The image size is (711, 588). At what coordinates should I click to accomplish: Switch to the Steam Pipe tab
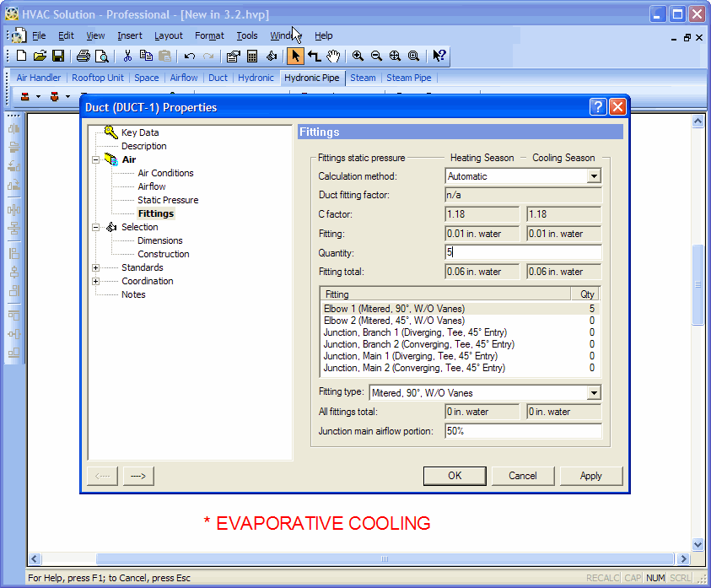point(408,78)
